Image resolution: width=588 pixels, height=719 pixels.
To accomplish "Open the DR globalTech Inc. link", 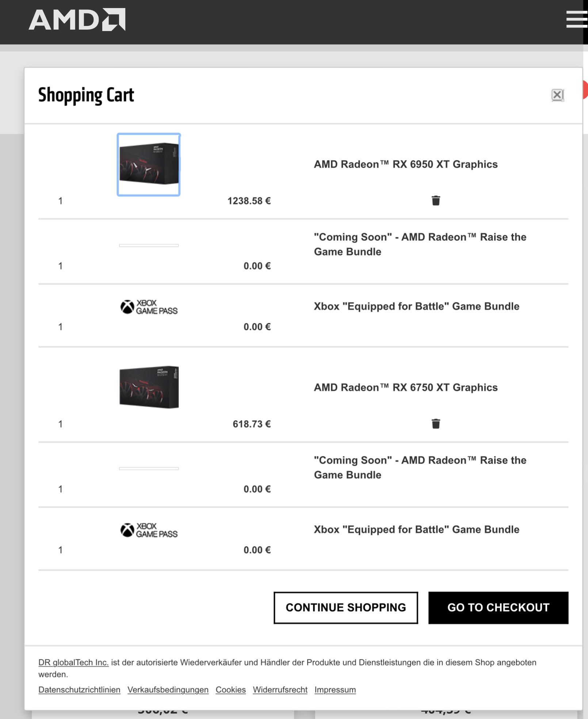I will 73,662.
